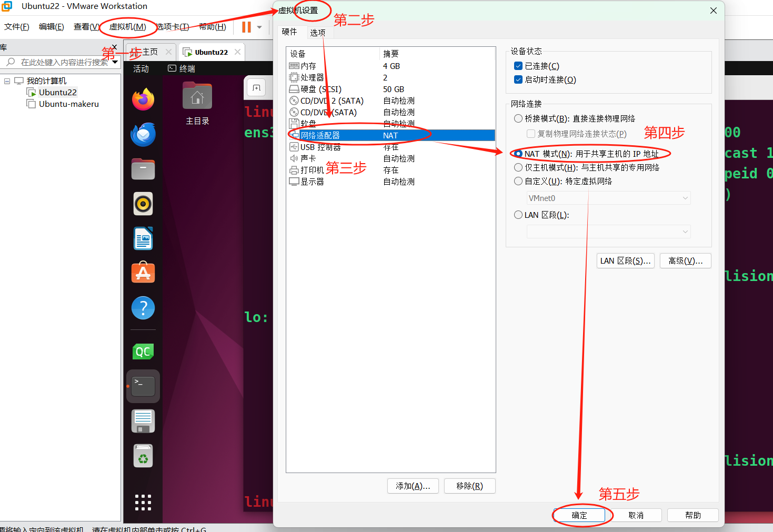Click the 取消 cancel button
Screen dimensions: 773x532
point(636,515)
